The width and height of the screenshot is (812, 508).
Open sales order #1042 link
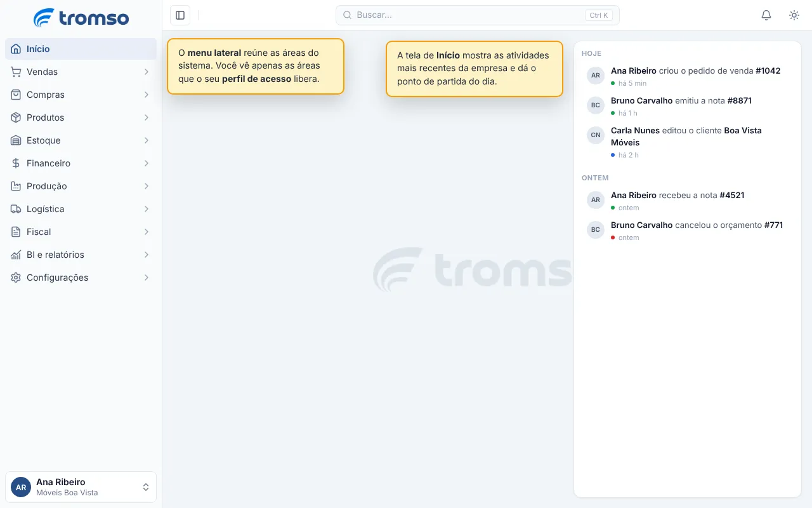768,70
